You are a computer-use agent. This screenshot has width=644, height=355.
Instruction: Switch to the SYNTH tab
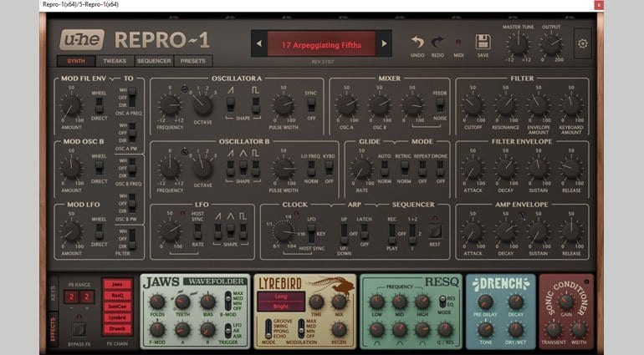tap(76, 61)
